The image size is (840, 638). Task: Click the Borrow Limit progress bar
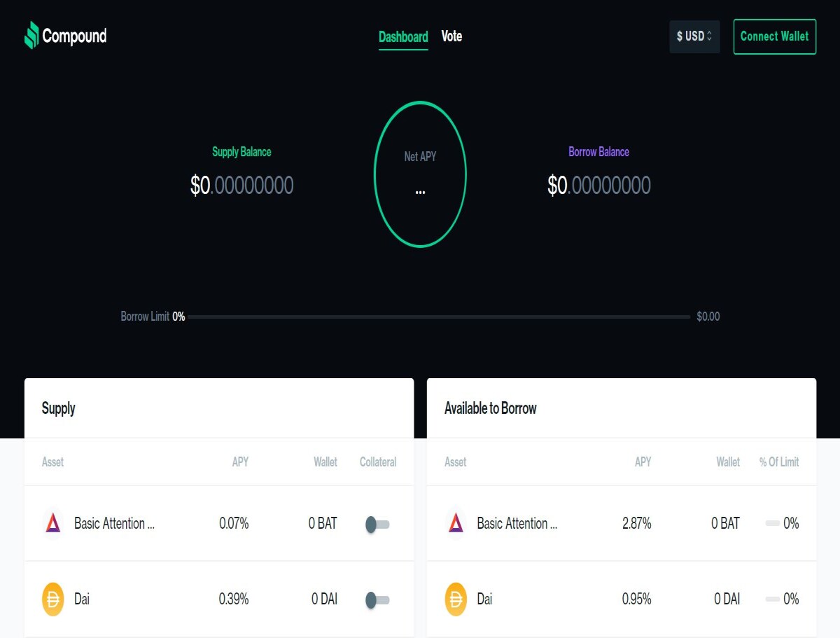(x=439, y=317)
